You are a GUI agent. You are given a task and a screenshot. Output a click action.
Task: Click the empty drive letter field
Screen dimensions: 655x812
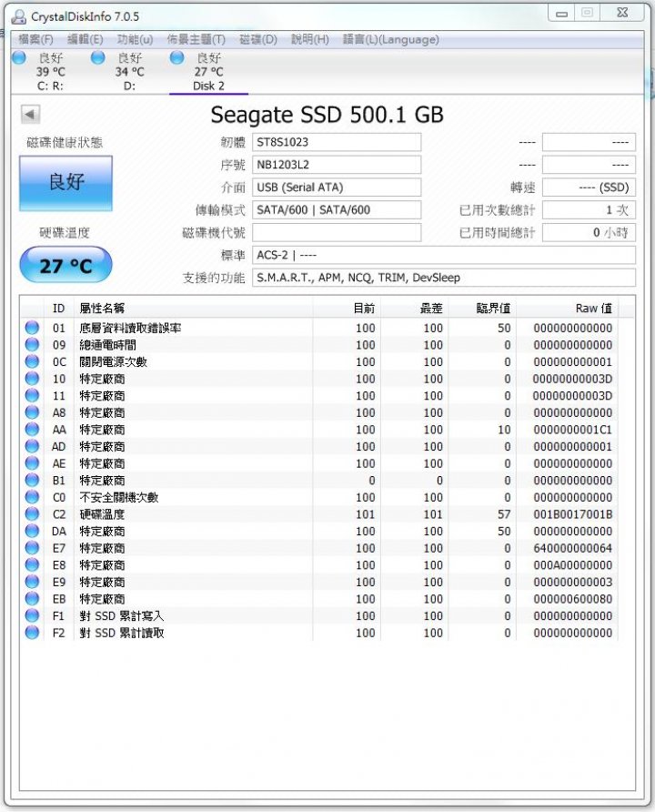337,232
